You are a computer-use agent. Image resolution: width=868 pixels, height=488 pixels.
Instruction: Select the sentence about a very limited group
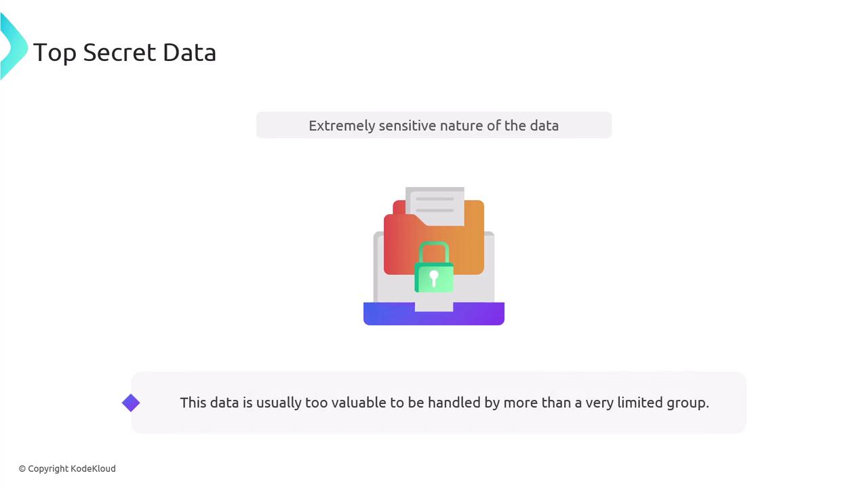(444, 403)
